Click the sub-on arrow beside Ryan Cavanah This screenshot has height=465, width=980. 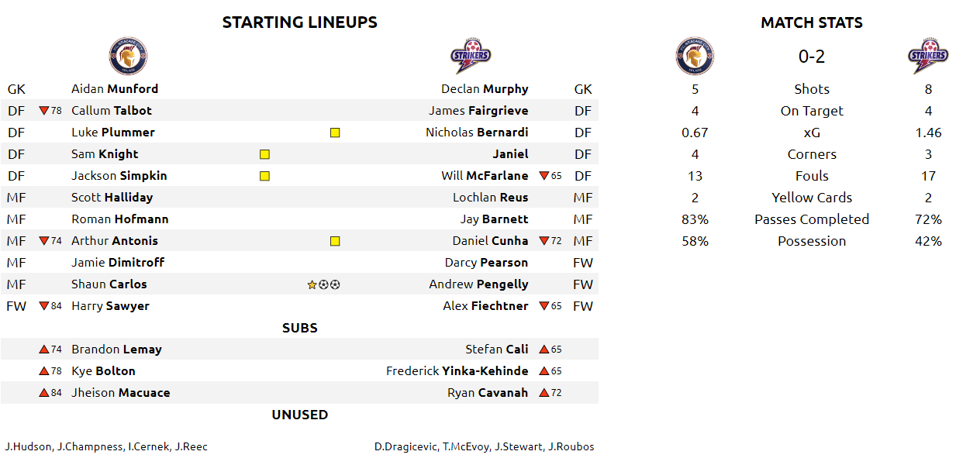[543, 393]
